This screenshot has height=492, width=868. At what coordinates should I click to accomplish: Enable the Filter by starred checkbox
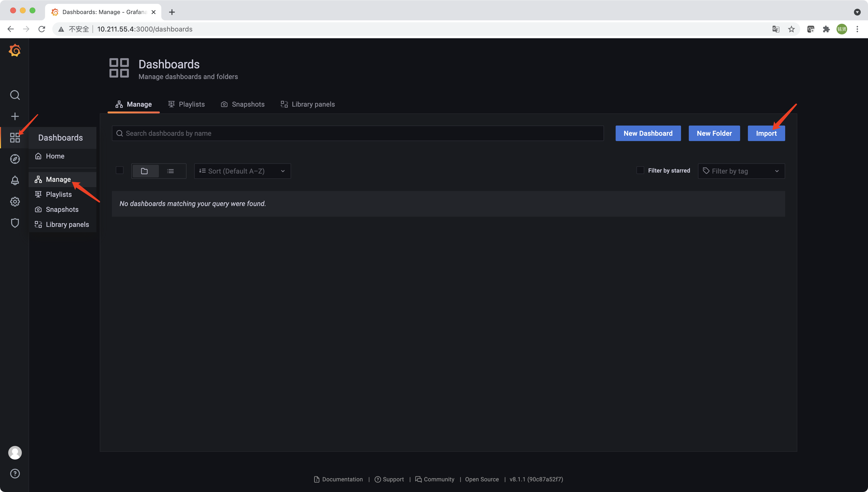[x=640, y=170]
